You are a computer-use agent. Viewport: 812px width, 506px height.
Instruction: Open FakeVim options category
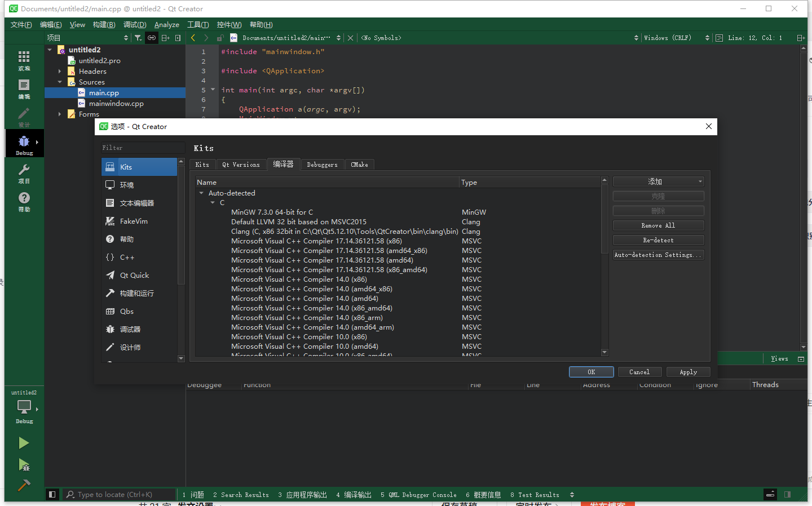(139, 221)
